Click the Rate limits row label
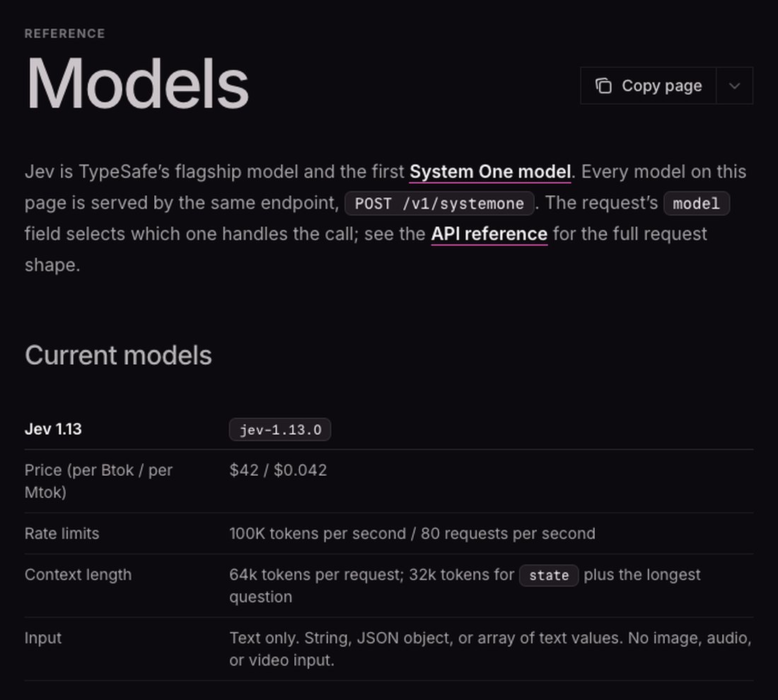 (62, 534)
